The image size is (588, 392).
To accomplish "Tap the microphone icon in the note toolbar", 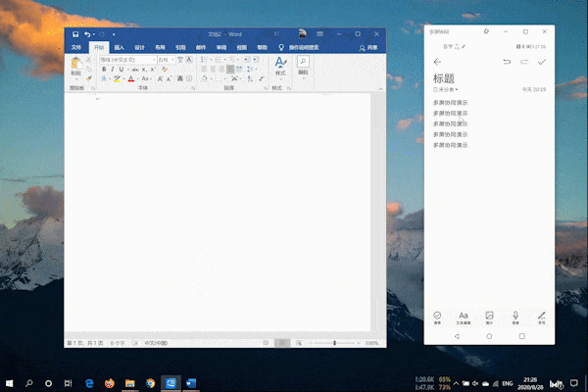I will point(515,316).
